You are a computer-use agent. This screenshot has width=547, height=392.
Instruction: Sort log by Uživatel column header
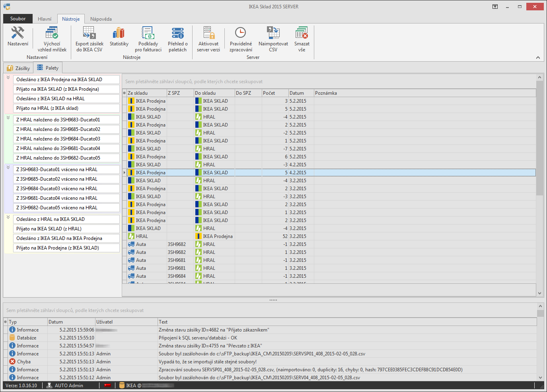tap(127, 322)
